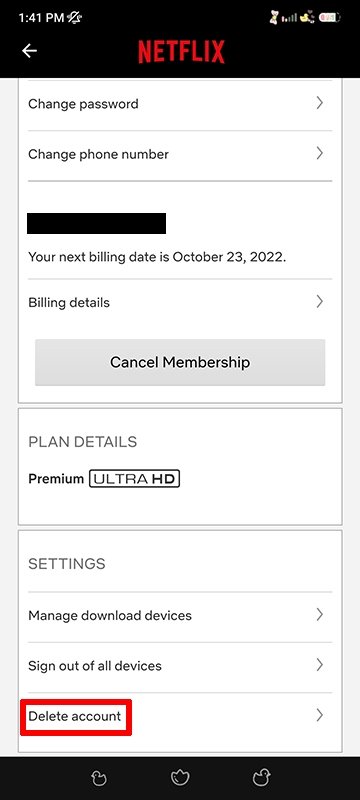Open the Billing details link

tap(180, 303)
